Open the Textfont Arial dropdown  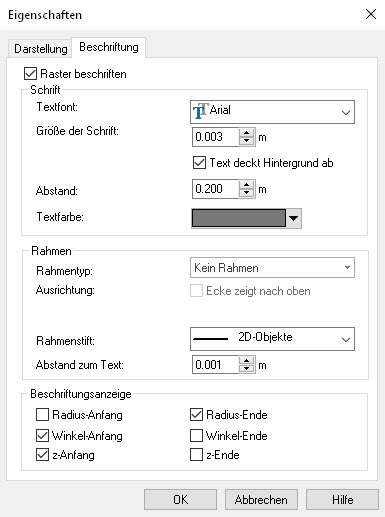(x=272, y=112)
